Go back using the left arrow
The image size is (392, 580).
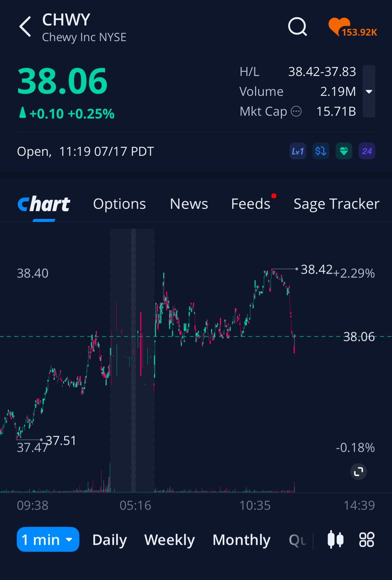pyautogui.click(x=25, y=27)
